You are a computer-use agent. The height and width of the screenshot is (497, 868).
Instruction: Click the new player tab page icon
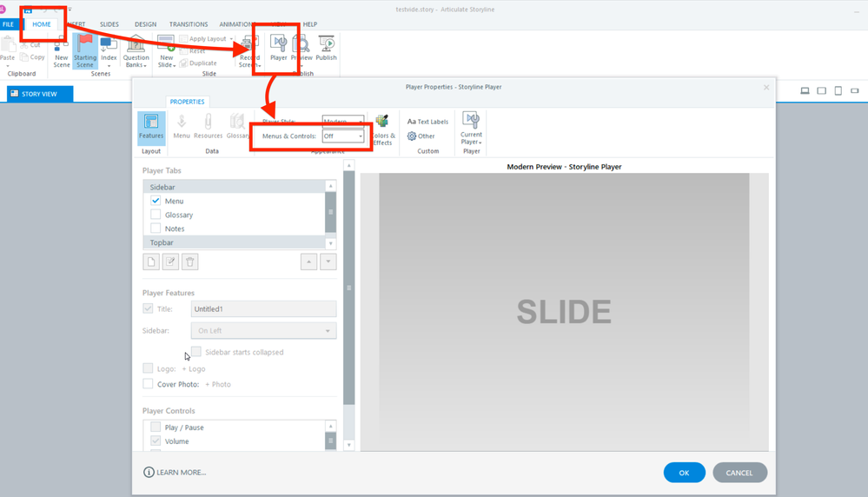[151, 262]
